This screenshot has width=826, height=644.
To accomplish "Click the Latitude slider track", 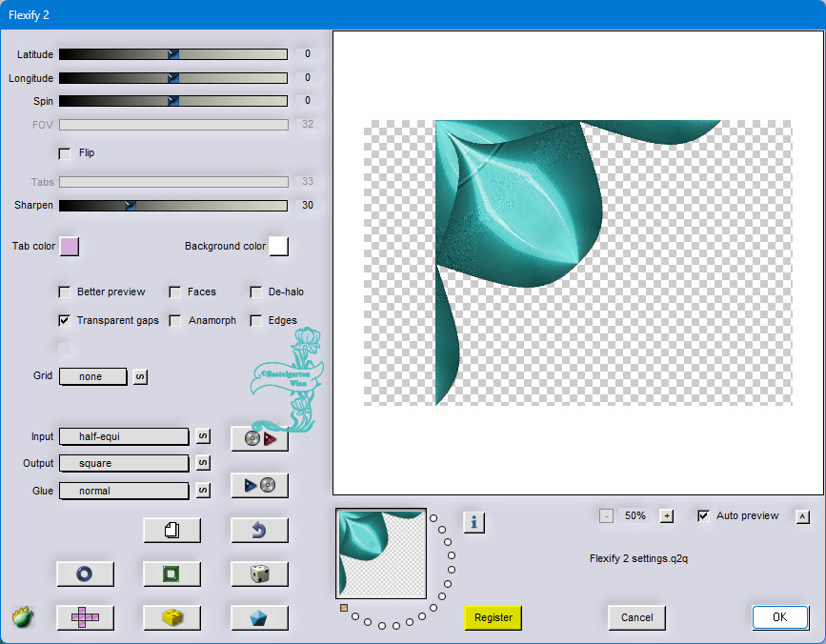I will point(173,53).
